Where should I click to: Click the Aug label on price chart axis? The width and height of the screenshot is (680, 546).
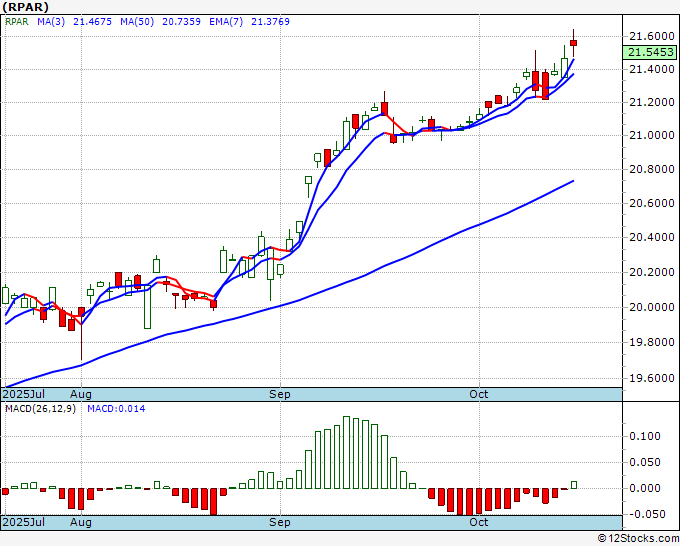point(81,395)
